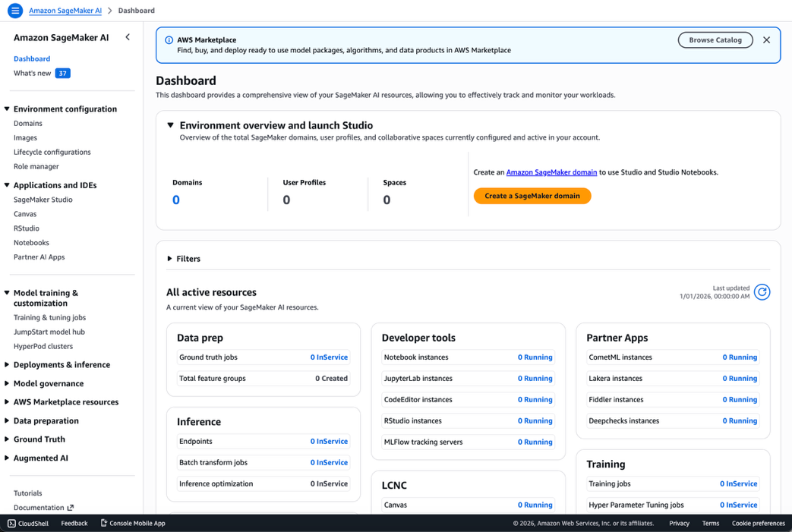Open Ground truth jobs 0 InService link
Screen dimensions: 792x532
(x=329, y=357)
